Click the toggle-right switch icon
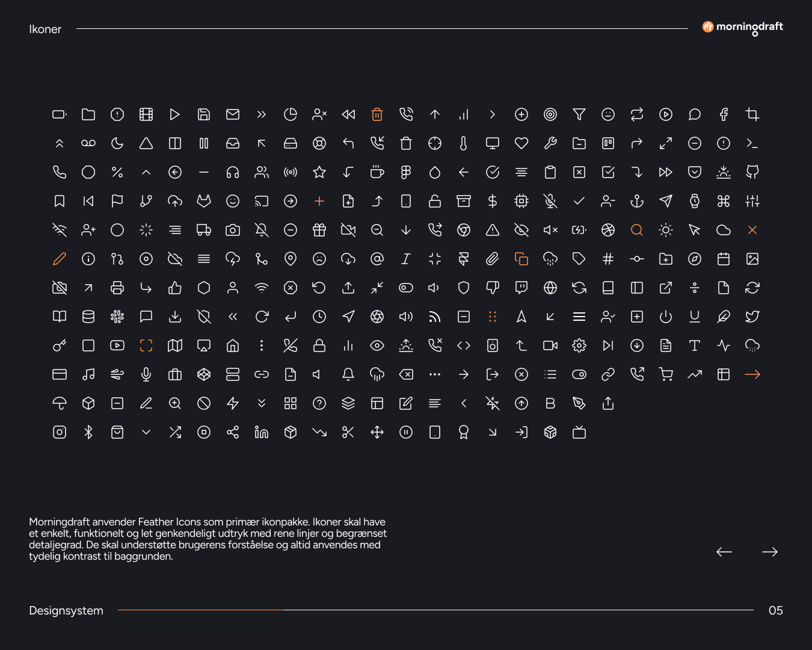Image resolution: width=812 pixels, height=650 pixels. (x=579, y=374)
